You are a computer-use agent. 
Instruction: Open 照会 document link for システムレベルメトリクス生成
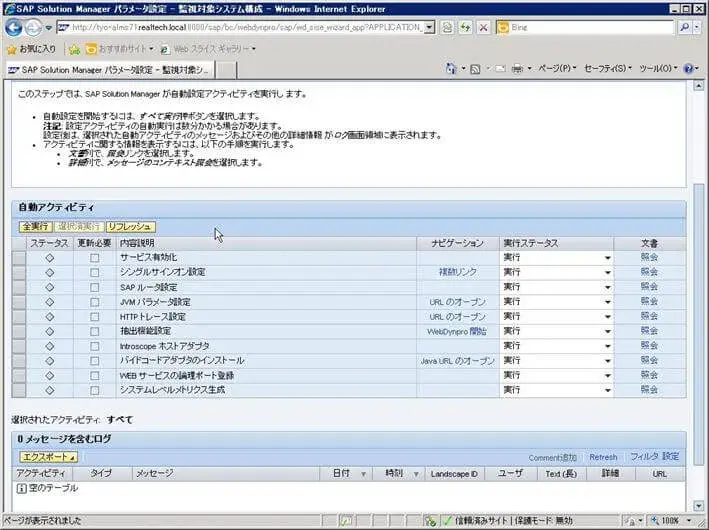(x=649, y=390)
